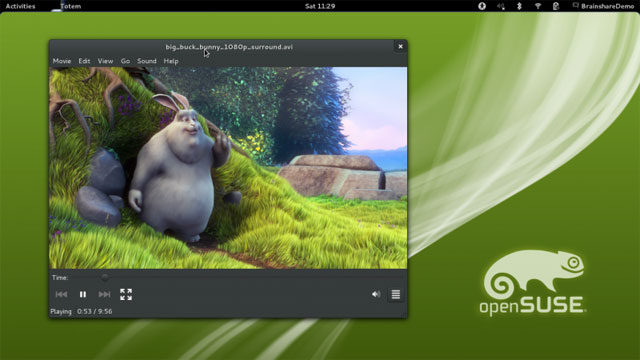Toggle the playlist sidebar button
Image resolution: width=640 pixels, height=360 pixels.
pos(396,294)
